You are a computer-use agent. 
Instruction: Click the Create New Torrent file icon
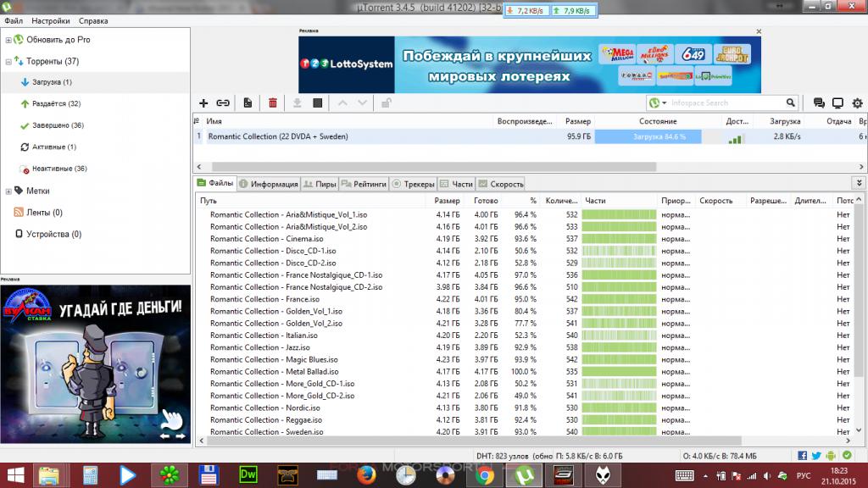point(248,103)
